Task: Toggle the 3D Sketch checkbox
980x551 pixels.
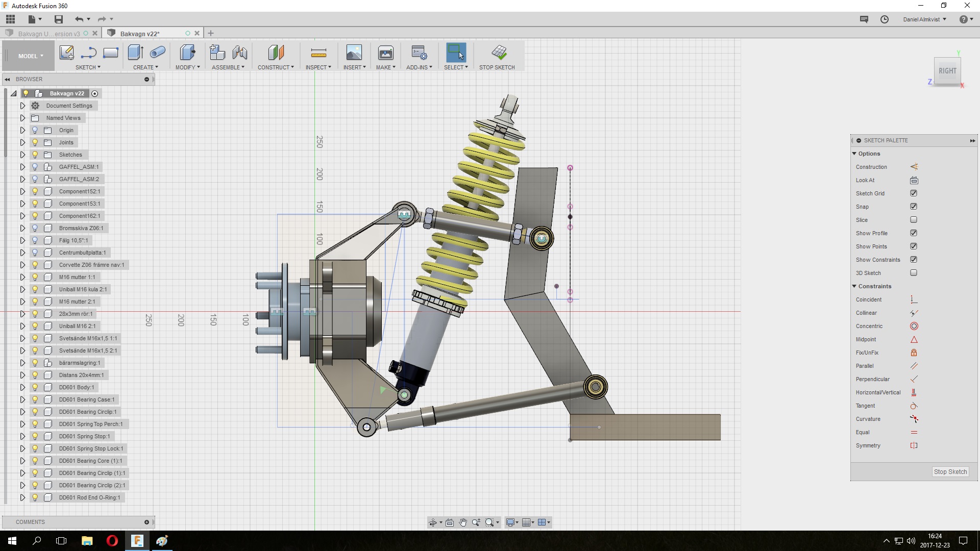Action: tap(914, 273)
